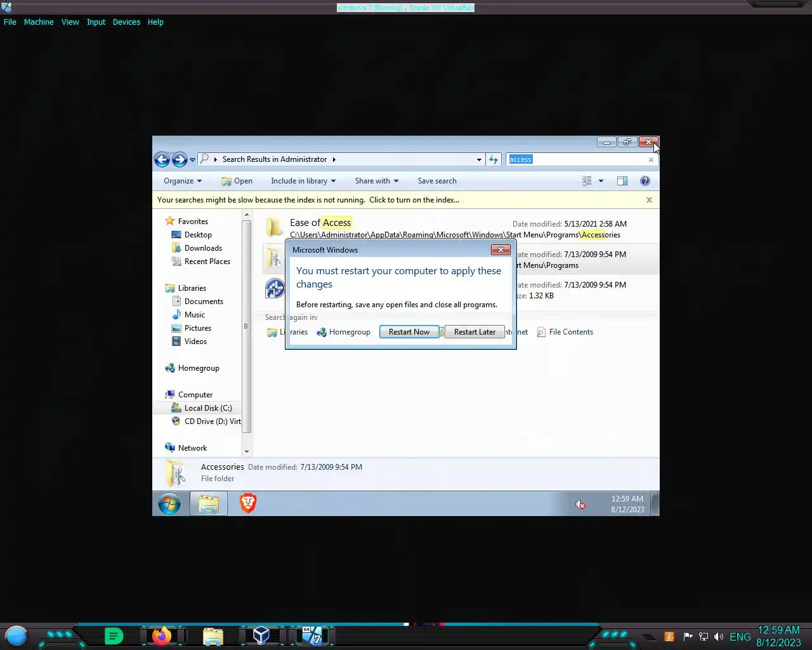The width and height of the screenshot is (812, 650).
Task: Click the Windows 7 VM icon on host taskbar
Action: [x=311, y=635]
